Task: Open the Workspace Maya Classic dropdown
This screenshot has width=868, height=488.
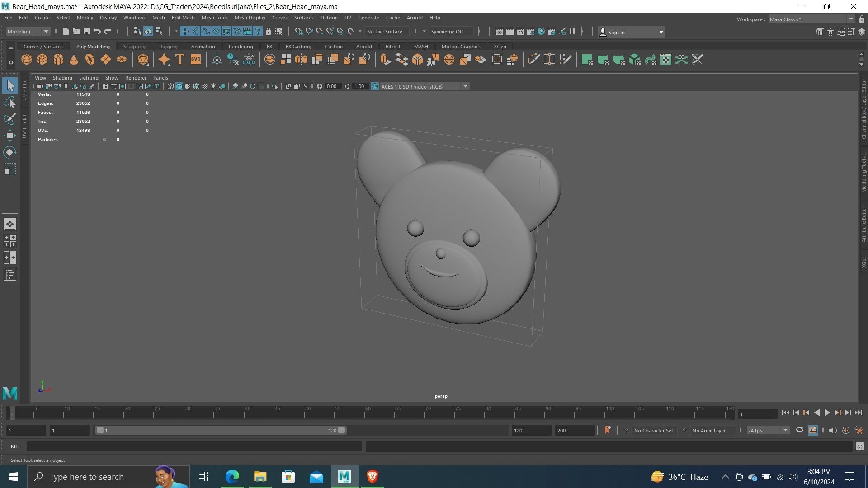Action: pos(811,19)
